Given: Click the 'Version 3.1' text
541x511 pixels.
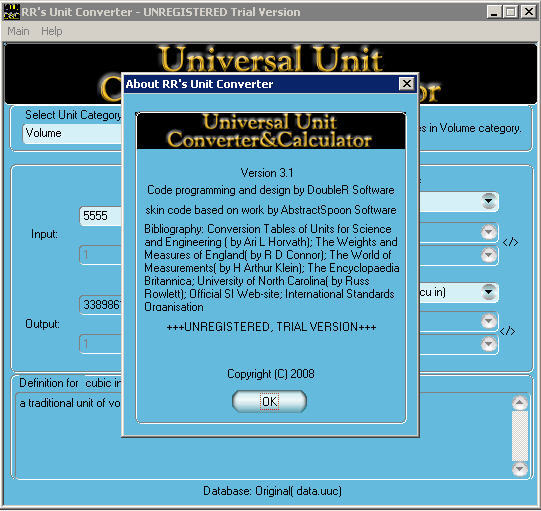Looking at the screenshot, I should (267, 173).
